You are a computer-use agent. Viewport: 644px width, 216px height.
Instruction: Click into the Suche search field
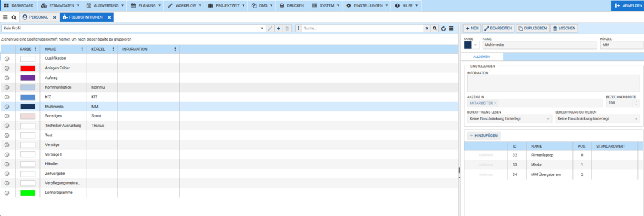pos(363,28)
